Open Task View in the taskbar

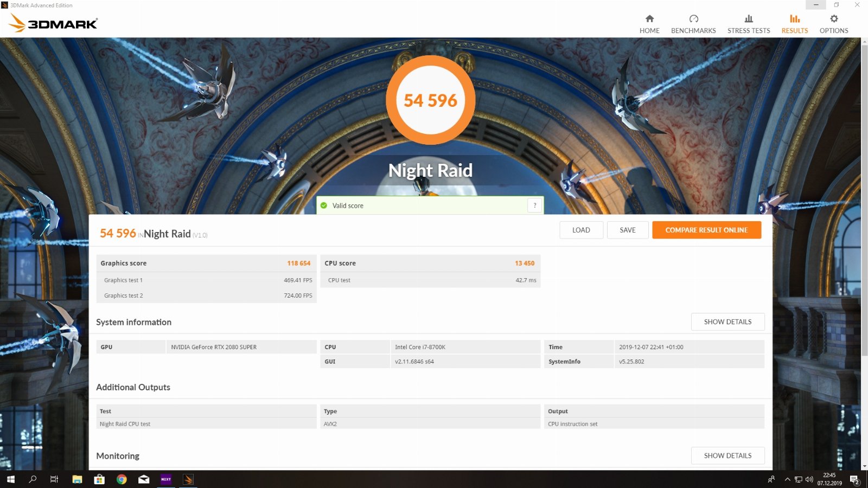(54, 479)
